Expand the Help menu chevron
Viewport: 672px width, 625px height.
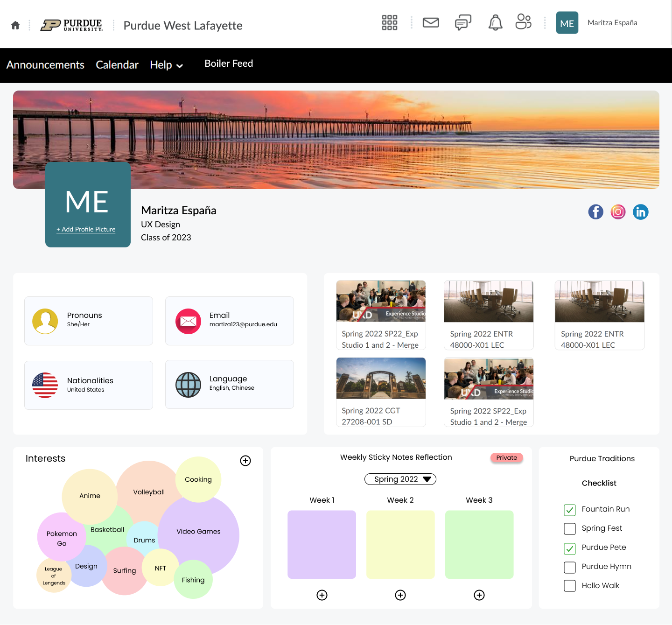click(180, 66)
